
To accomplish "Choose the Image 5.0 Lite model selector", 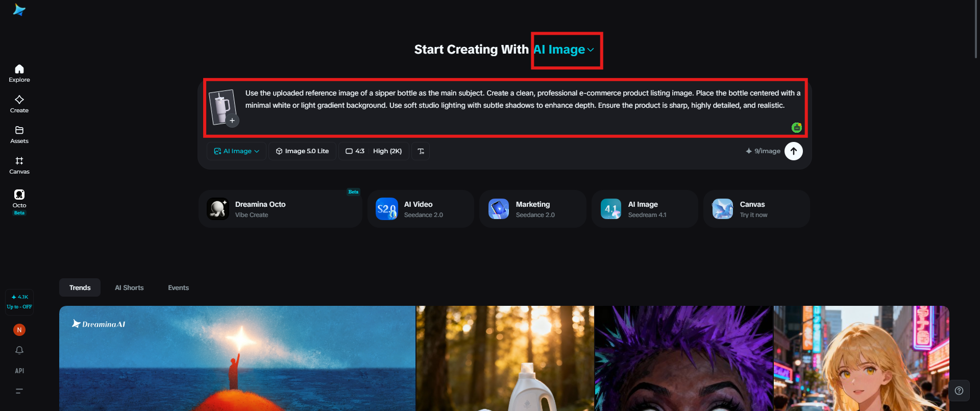I will click(302, 151).
